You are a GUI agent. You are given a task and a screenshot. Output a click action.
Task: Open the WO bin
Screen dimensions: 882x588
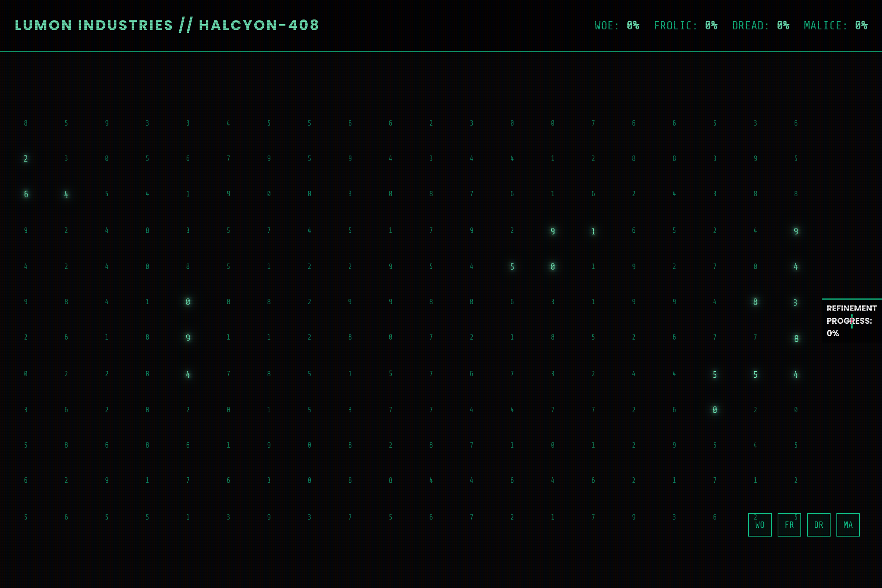[760, 525]
